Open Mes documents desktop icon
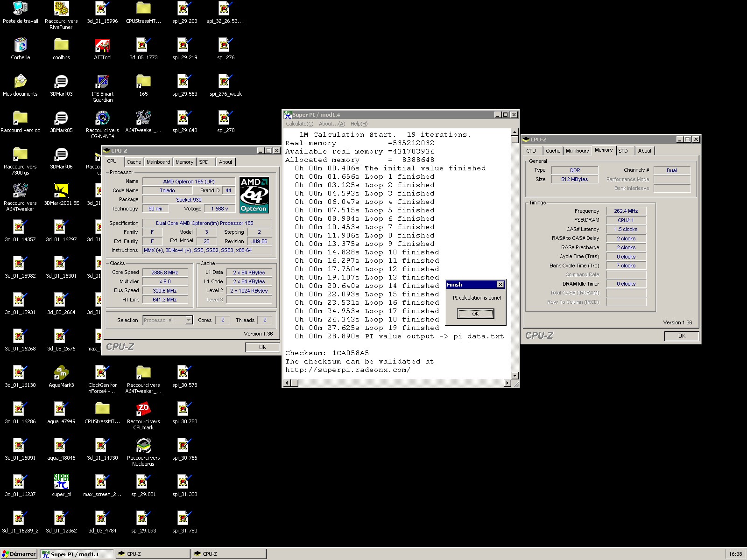Image resolution: width=747 pixels, height=560 pixels. [20, 85]
